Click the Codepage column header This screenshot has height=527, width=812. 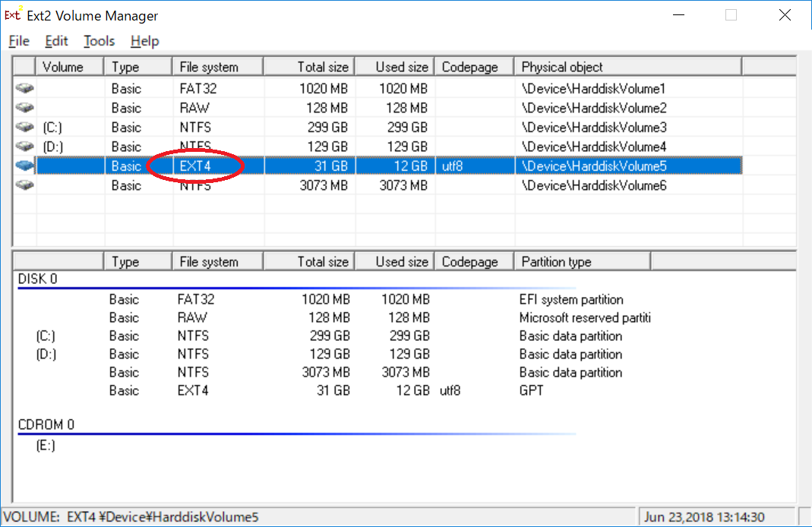tap(472, 66)
